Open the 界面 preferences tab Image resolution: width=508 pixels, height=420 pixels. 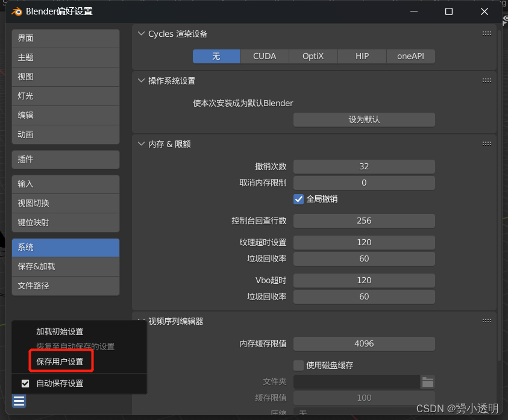66,39
